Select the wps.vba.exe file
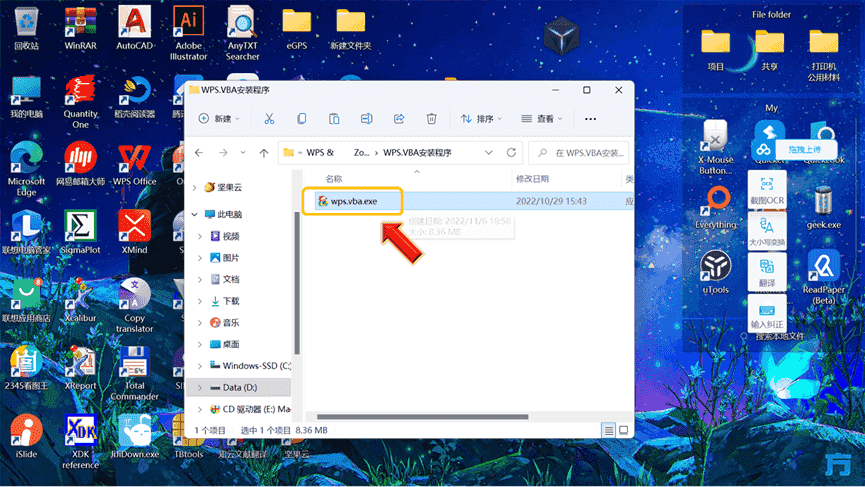 (354, 201)
